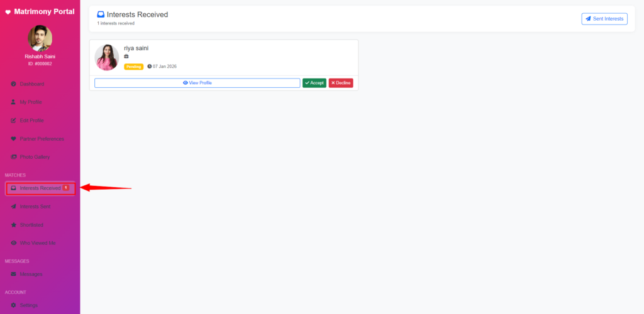Open the Dashboard gauge icon
644x314 pixels.
point(13,84)
